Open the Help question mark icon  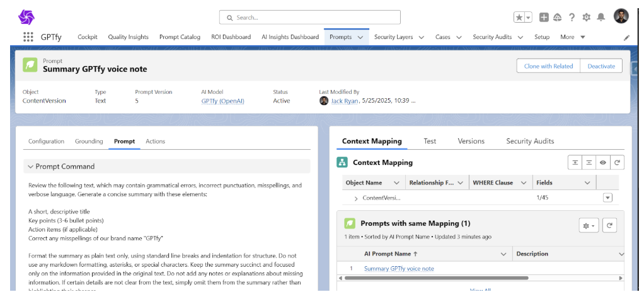click(x=572, y=17)
